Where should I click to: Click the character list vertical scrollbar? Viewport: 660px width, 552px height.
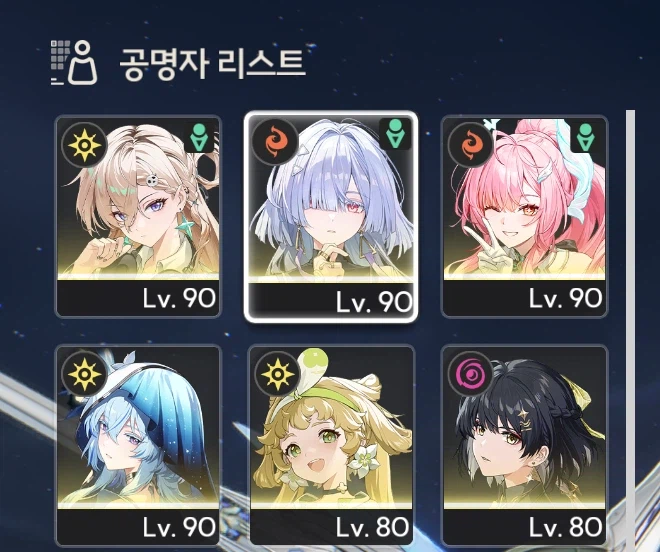[630, 331]
